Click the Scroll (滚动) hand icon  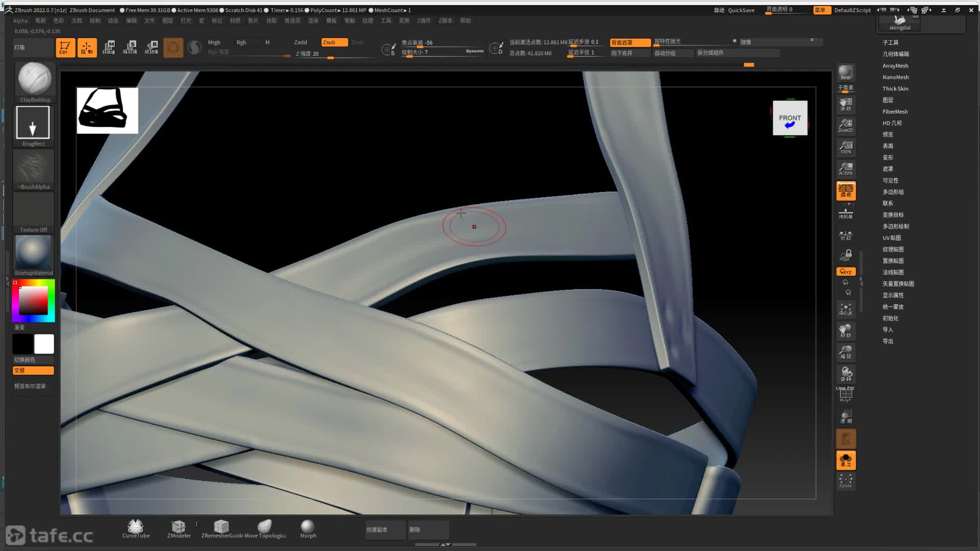(x=846, y=105)
